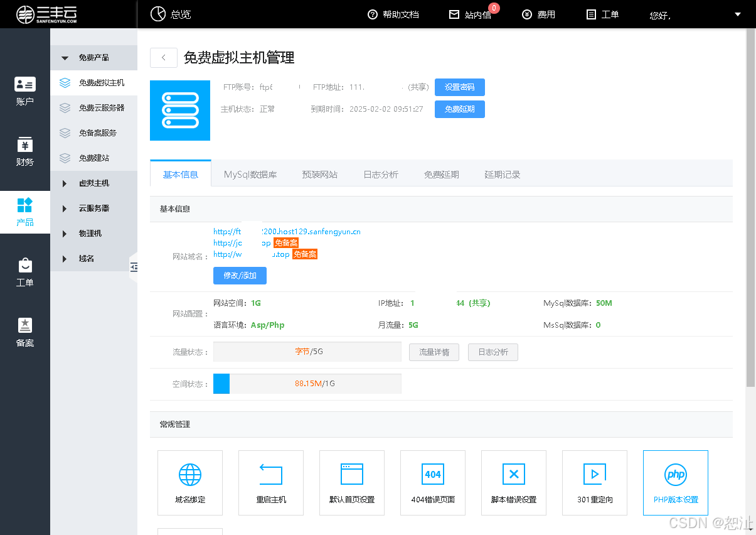Open 免备案服务 menu item
The width and height of the screenshot is (756, 535).
[x=93, y=133]
